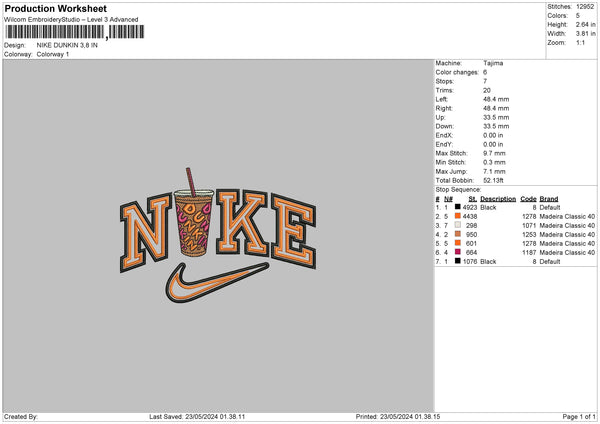
Task: Click the Total Bobbin value '52.13ft'
Action: point(493,181)
